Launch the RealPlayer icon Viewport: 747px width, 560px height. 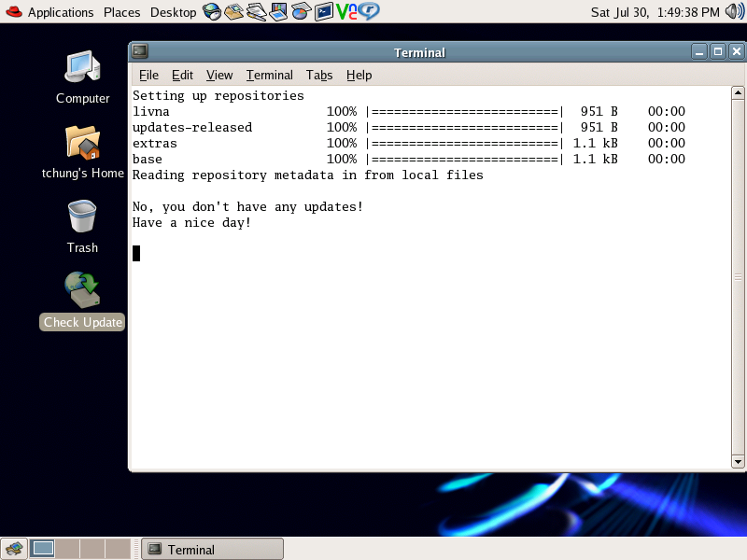369,11
